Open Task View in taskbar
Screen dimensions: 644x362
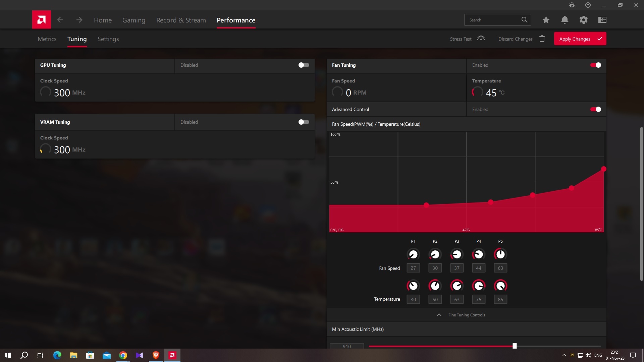point(40,355)
